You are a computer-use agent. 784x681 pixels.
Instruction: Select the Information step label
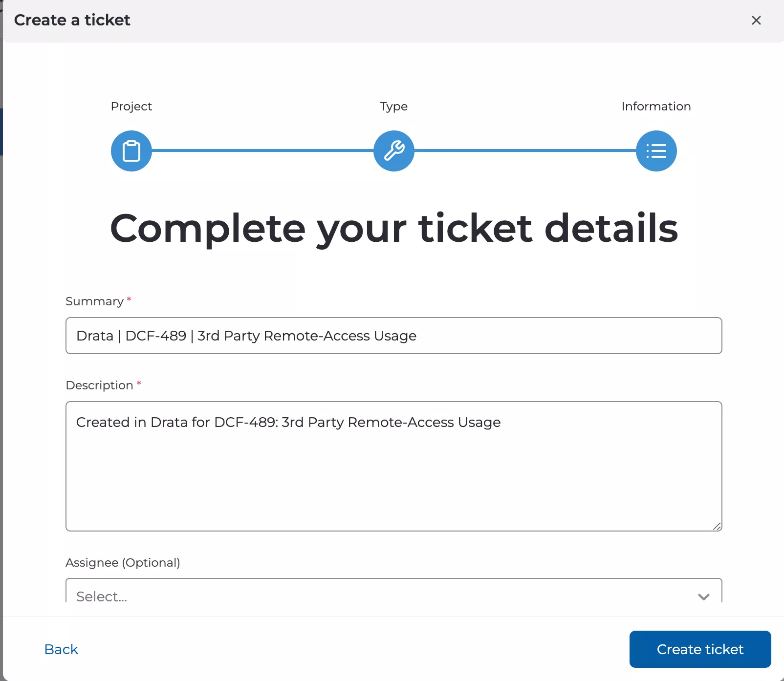pyautogui.click(x=656, y=106)
